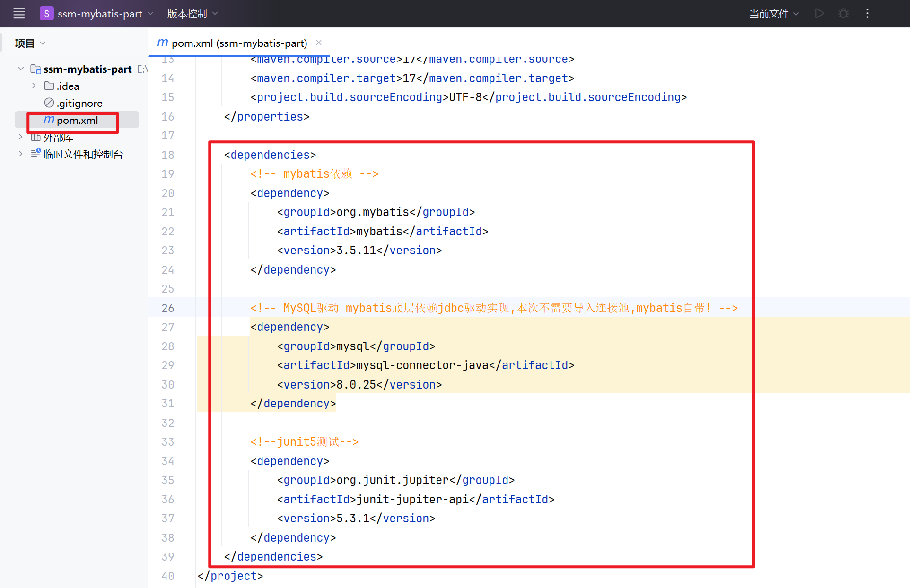Open the More actions three-dot menu

point(867,13)
